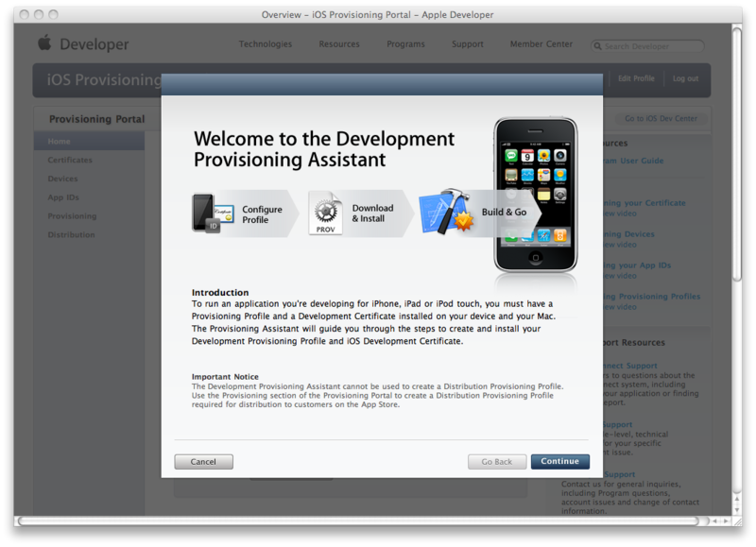Open the Technologies menu
Viewport: 756px width, 547px height.
[266, 43]
